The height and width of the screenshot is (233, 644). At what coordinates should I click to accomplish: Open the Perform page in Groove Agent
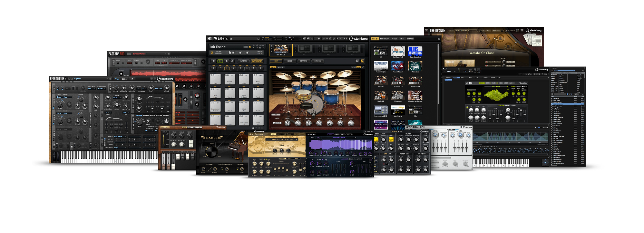click(x=304, y=61)
